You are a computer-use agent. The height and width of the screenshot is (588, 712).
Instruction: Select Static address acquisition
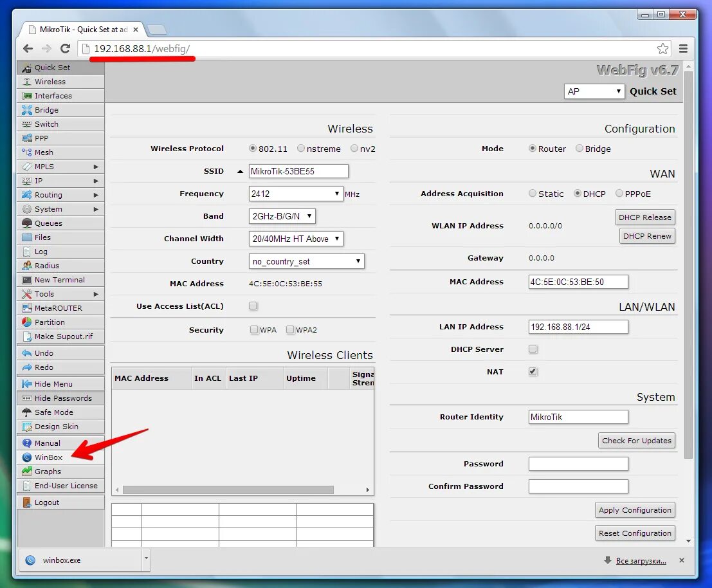532,193
